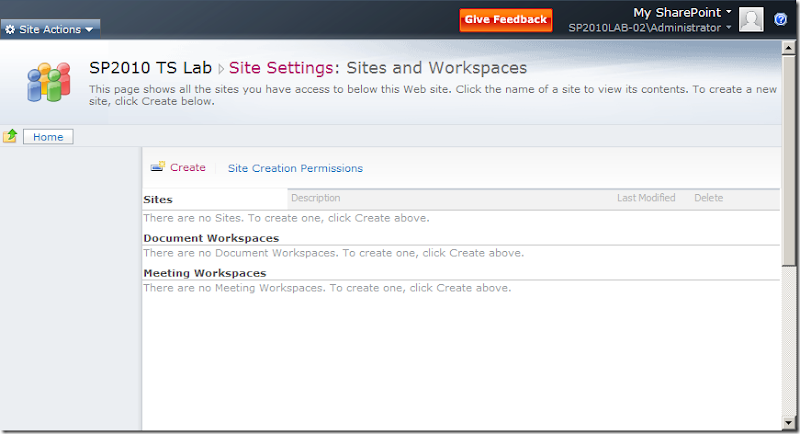Click the Navigate Up folder icon

[10, 136]
